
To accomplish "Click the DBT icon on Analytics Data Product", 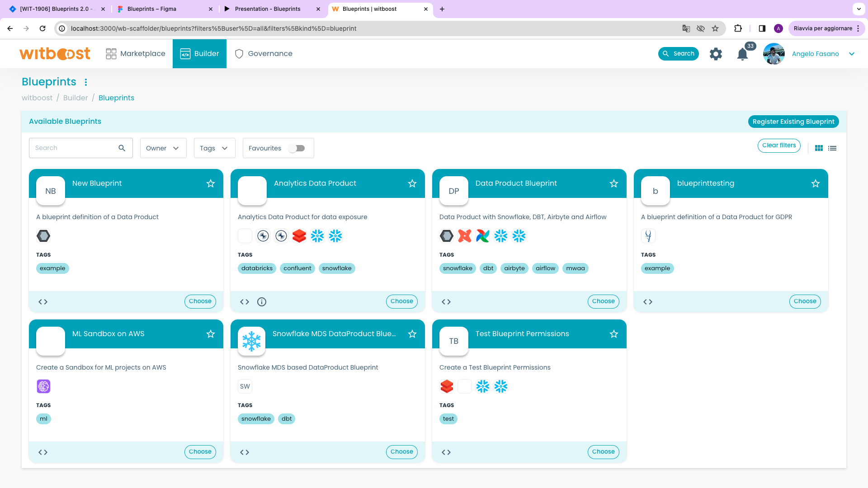I will pos(299,235).
